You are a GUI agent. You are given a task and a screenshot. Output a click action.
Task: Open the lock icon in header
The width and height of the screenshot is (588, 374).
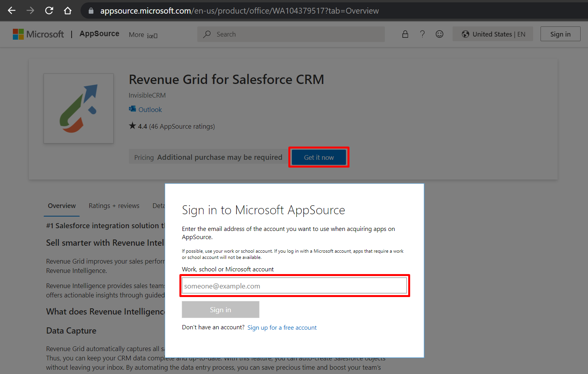coord(405,34)
